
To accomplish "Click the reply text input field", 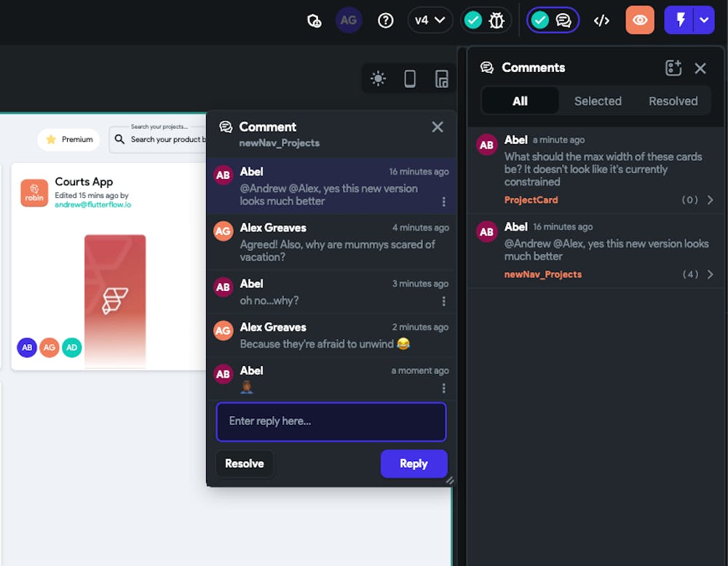I will point(331,422).
